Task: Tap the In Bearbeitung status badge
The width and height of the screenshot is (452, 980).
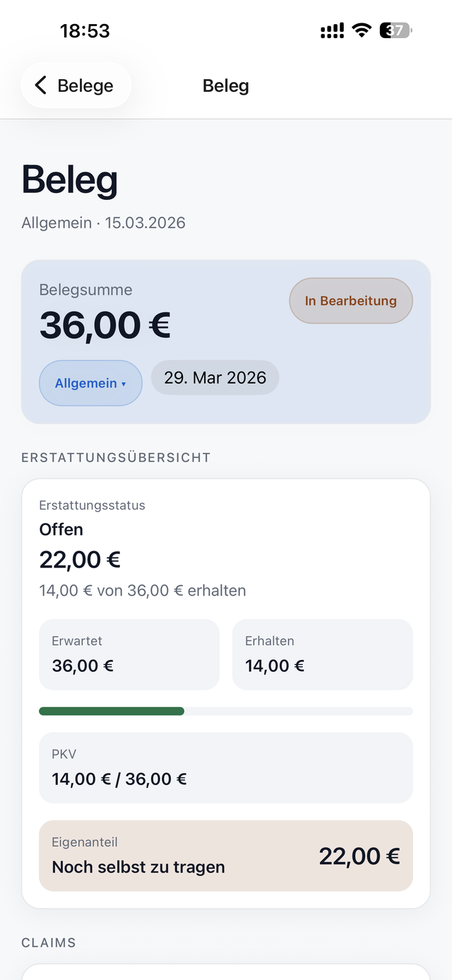Action: tap(350, 300)
